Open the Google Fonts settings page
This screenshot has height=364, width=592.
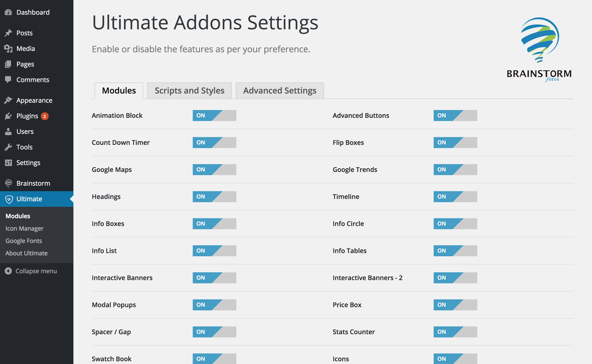[x=24, y=240]
